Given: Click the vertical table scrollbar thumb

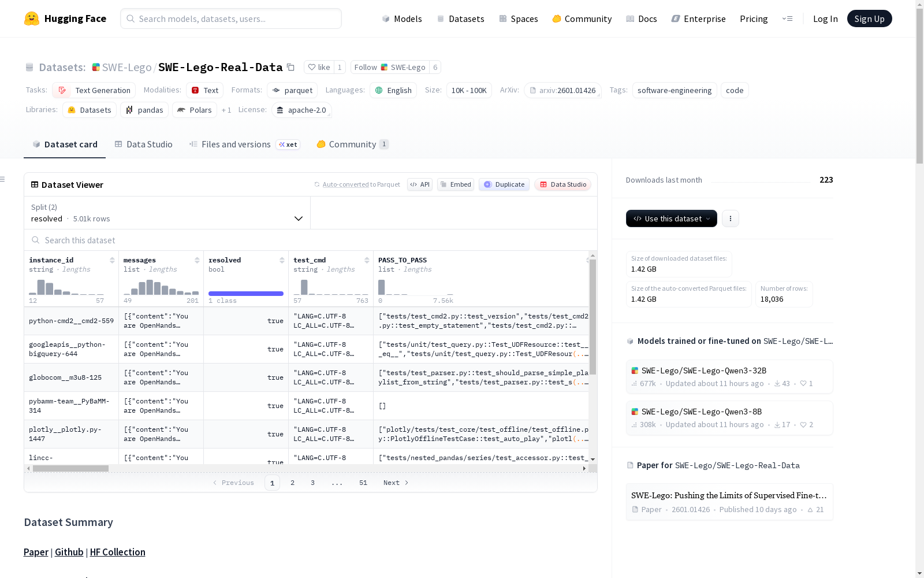Looking at the screenshot, I should (593, 317).
